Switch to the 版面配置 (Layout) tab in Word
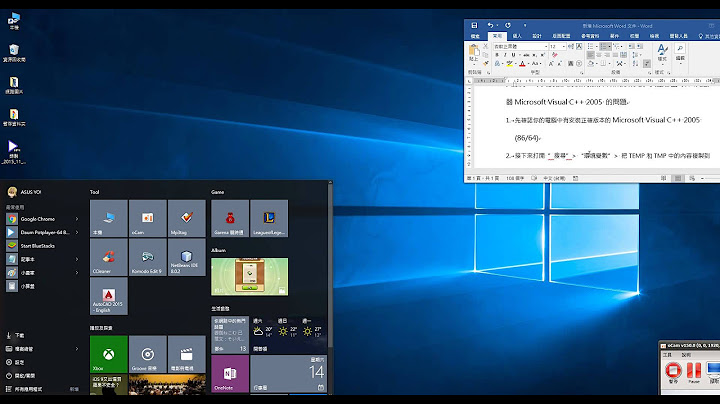Image resolution: width=720 pixels, height=404 pixels. tap(561, 36)
